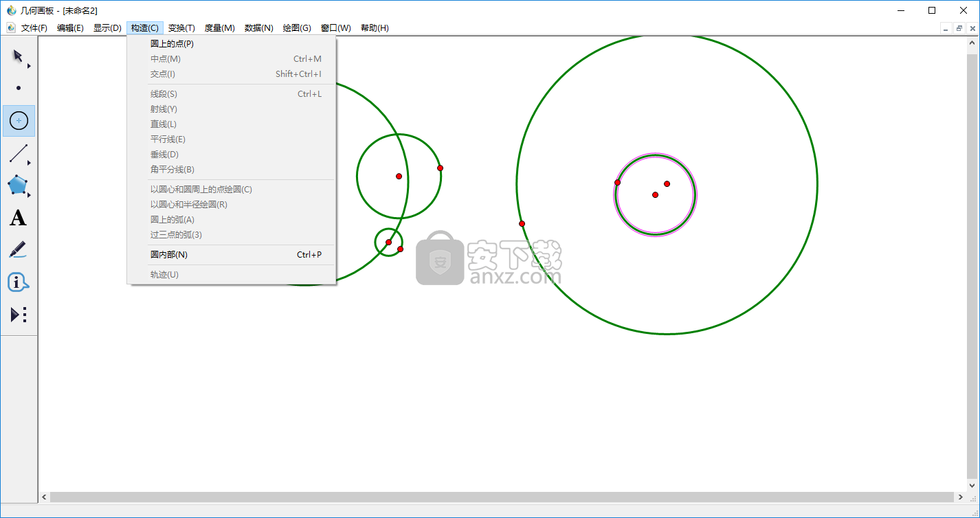
Task: Close the inner document window
Action: [x=972, y=28]
